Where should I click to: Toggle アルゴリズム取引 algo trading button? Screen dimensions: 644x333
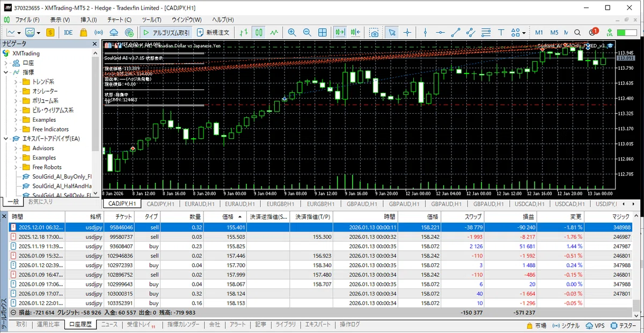click(165, 32)
